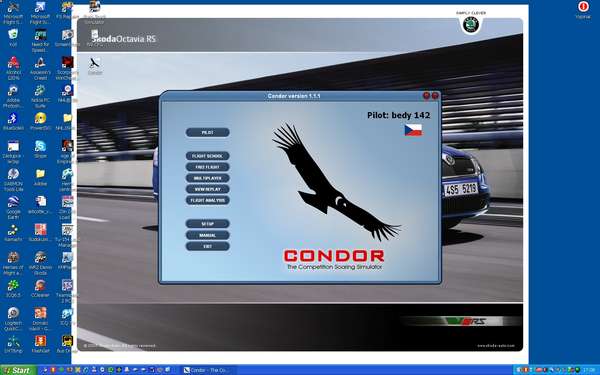Launch Need for Speed from the desktop
Screen dimensions: 600x375
pyautogui.click(x=40, y=41)
